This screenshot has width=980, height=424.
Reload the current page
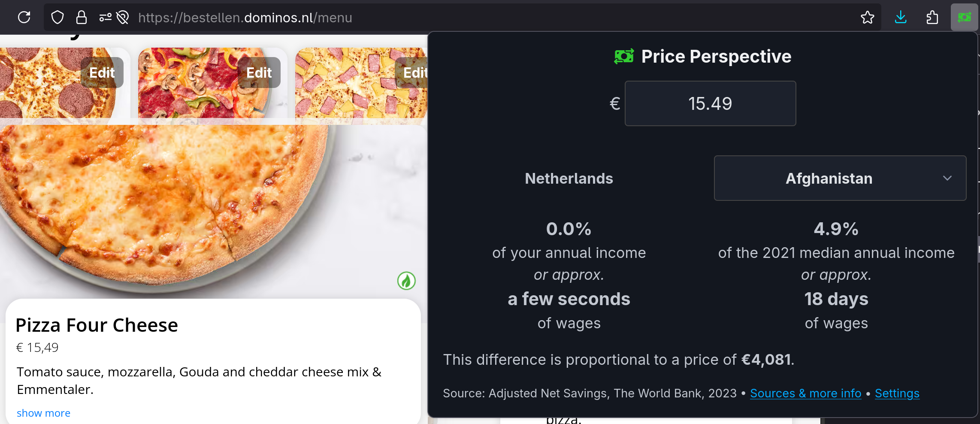pos(24,17)
